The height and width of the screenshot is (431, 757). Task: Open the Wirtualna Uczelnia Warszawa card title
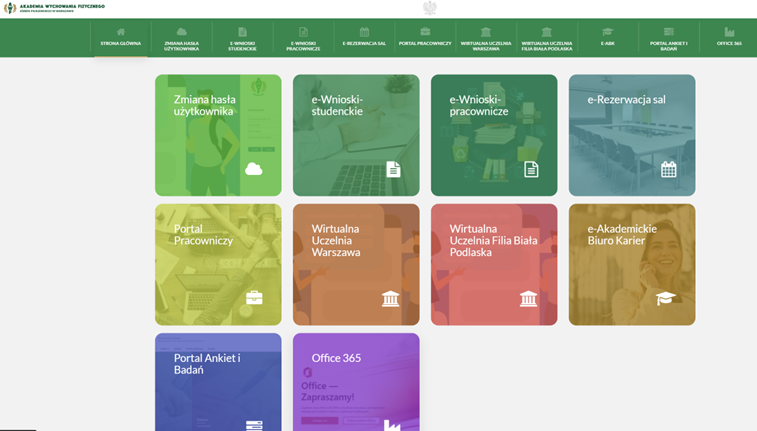click(336, 240)
